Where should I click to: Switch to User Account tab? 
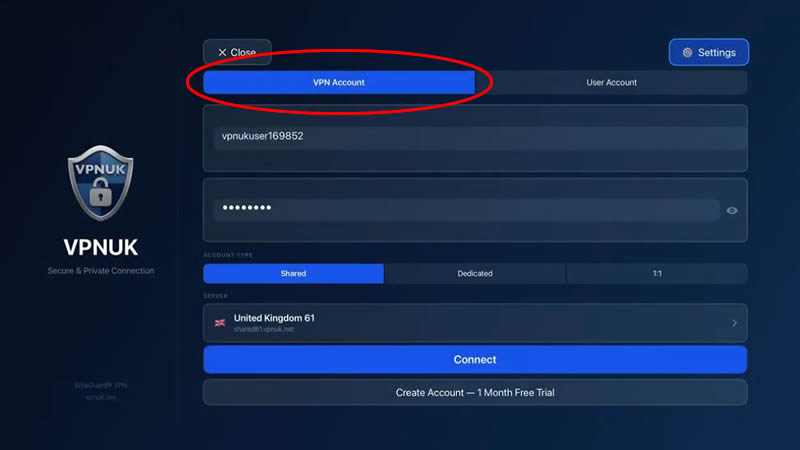click(x=611, y=82)
